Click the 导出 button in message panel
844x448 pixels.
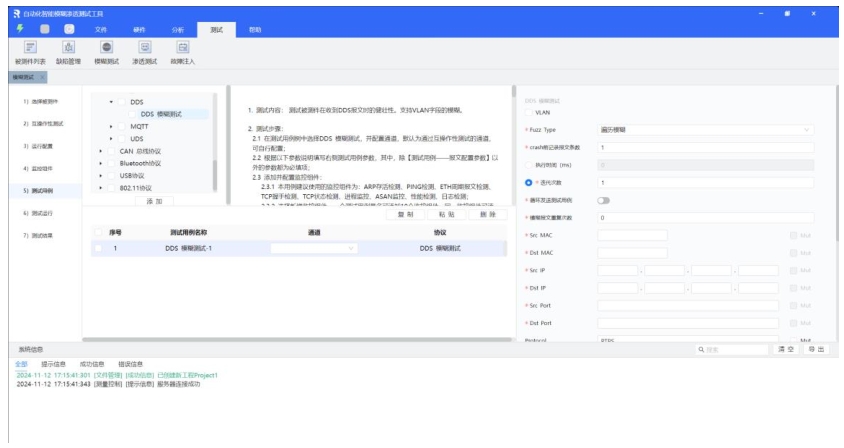pyautogui.click(x=818, y=349)
